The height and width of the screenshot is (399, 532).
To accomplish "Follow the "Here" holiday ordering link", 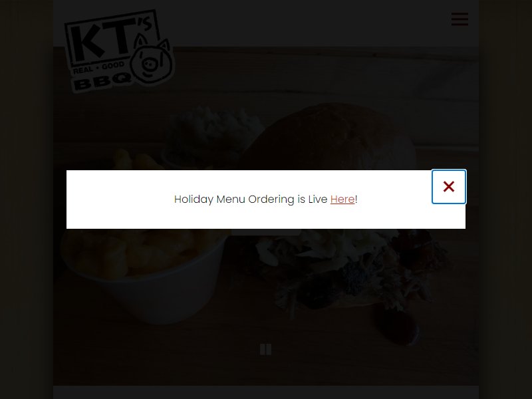I will coord(342,199).
